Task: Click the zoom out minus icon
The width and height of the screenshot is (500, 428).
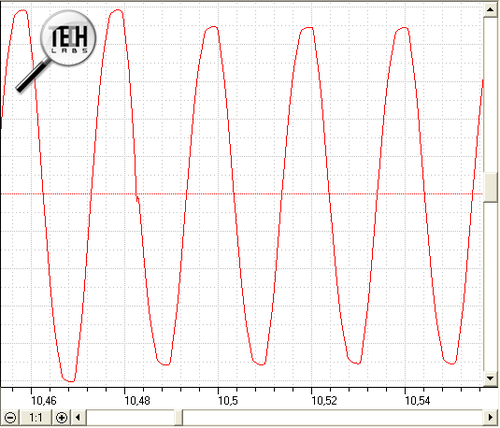Action: [x=10, y=417]
